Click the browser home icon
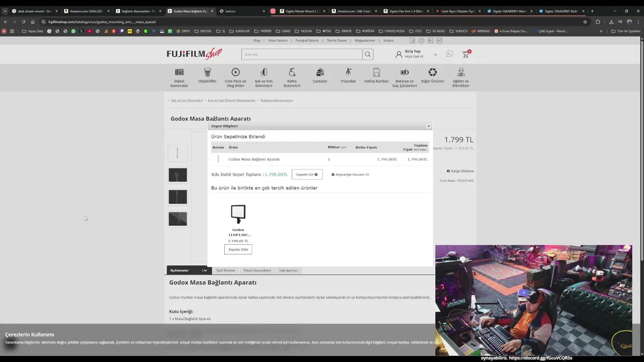 click(33, 22)
